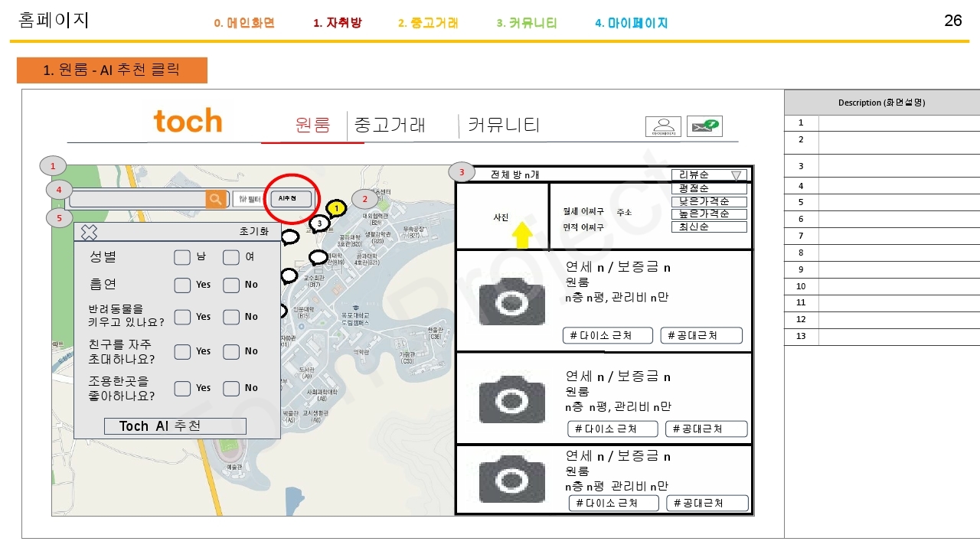
Task: Open the 리뷰순 sort dropdown
Action: point(709,175)
